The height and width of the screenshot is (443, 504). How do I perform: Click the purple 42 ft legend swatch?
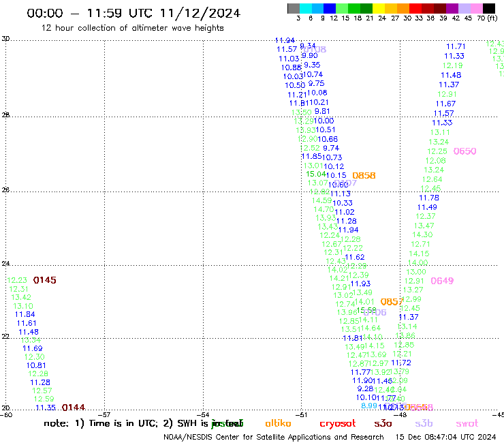(x=452, y=8)
